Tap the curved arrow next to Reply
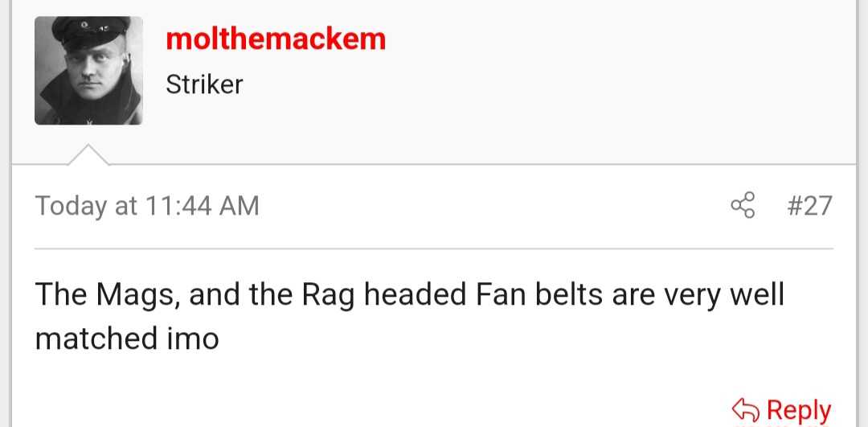 pyautogui.click(x=745, y=409)
